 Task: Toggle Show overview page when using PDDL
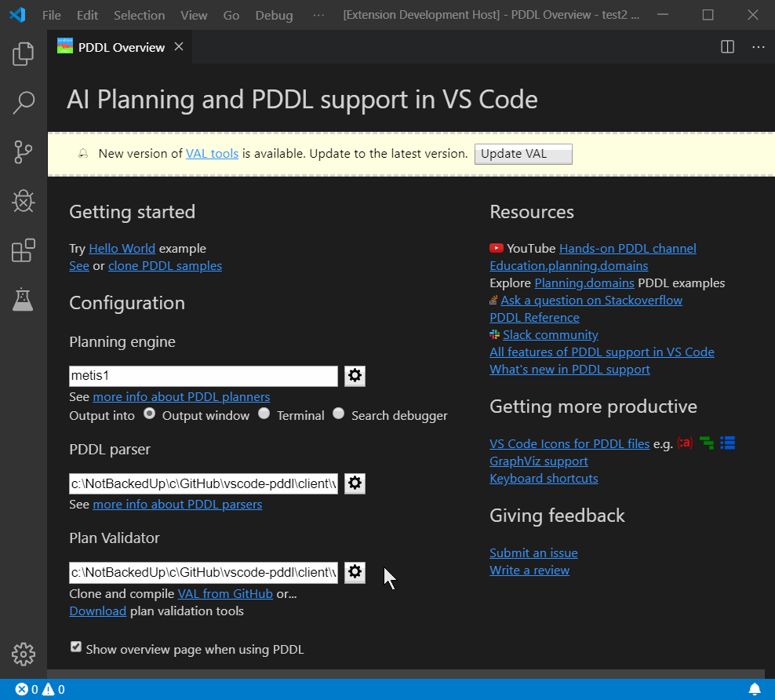pyautogui.click(x=75, y=647)
